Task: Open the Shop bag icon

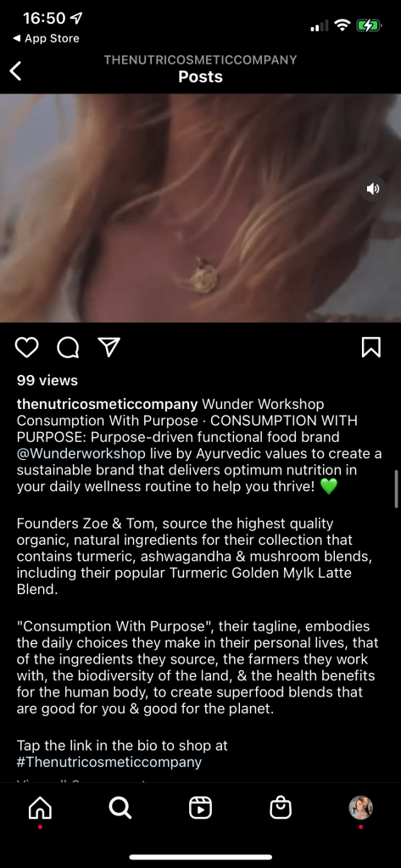Action: (281, 808)
